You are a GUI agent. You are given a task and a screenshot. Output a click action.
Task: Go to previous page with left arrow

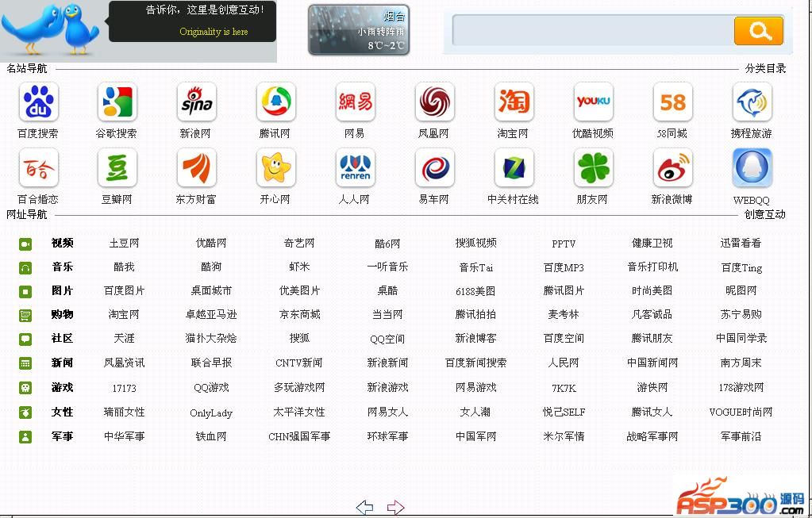[x=364, y=507]
